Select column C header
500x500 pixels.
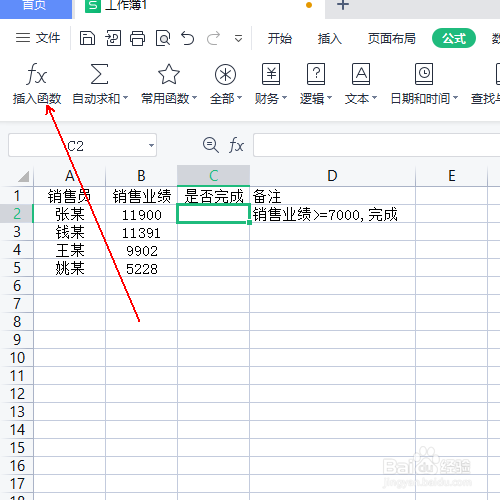pos(214,175)
